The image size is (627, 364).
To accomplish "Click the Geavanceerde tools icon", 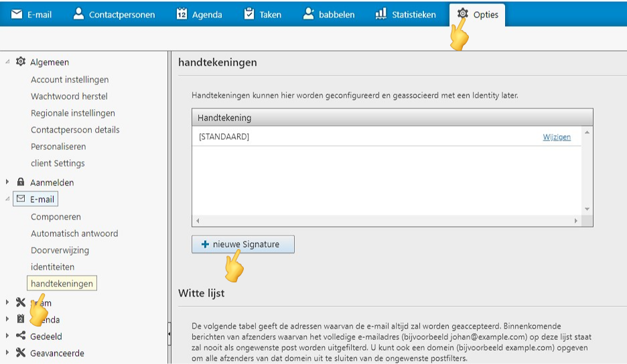I will point(21,353).
